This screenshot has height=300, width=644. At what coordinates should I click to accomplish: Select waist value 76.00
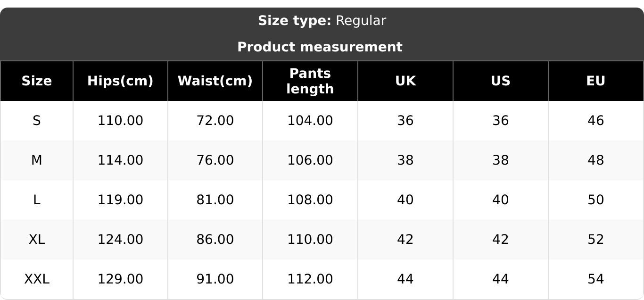[215, 160]
